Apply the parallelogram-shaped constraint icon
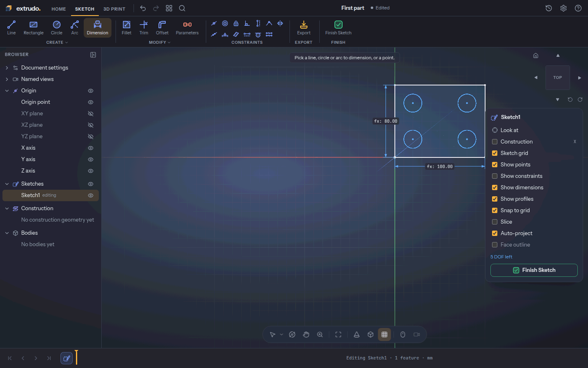This screenshot has height=368, width=588. pos(236,35)
